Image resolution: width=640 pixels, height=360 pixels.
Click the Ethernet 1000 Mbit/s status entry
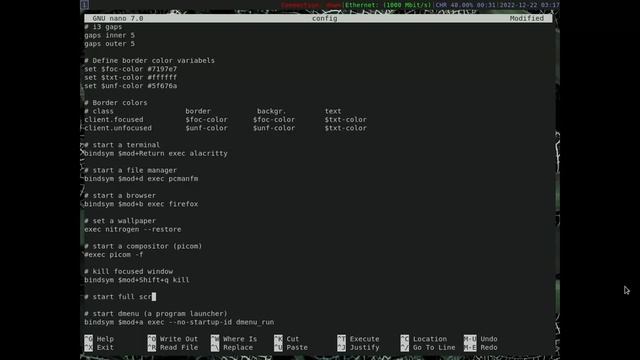click(x=388, y=5)
